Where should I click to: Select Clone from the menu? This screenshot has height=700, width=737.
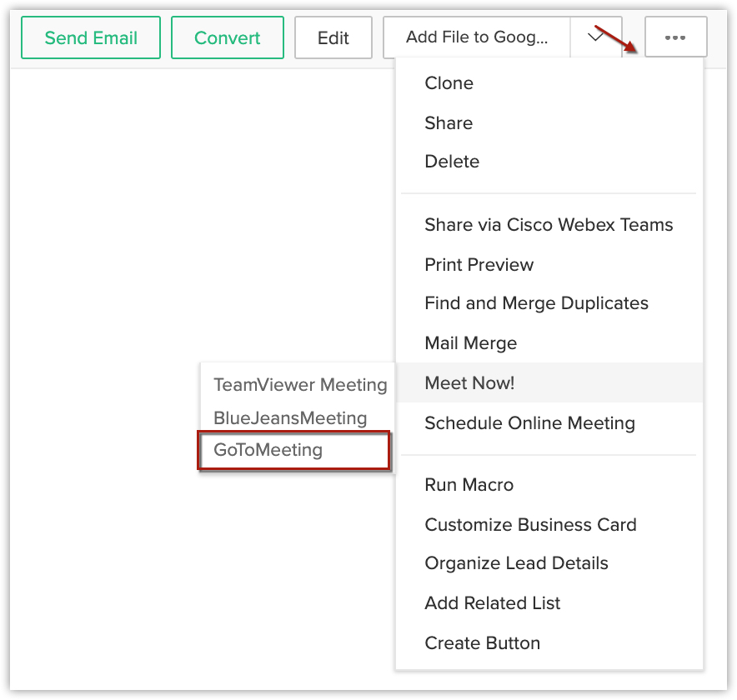coord(449,83)
